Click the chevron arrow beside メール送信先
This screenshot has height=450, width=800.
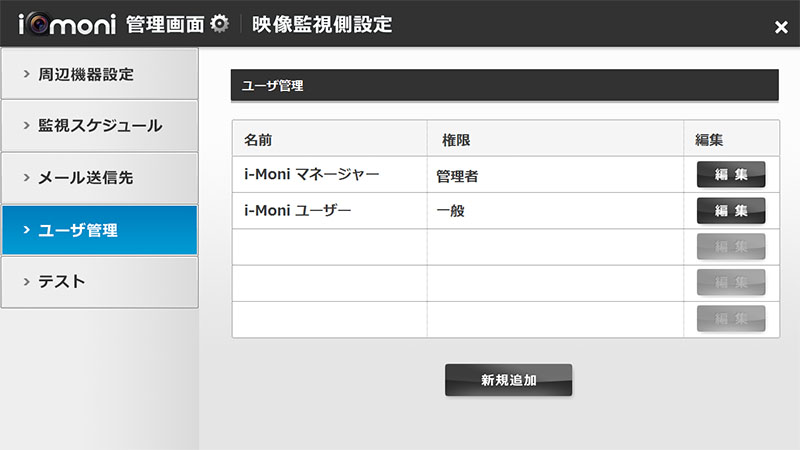tap(26, 179)
